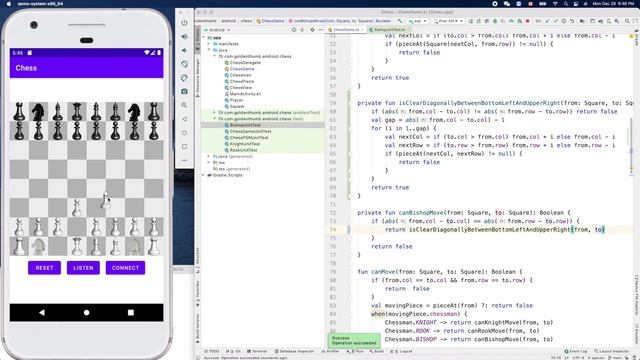Screen dimensions: 640x360
Task: Click the emulator zoom magnifier icon
Action: pos(184,105)
